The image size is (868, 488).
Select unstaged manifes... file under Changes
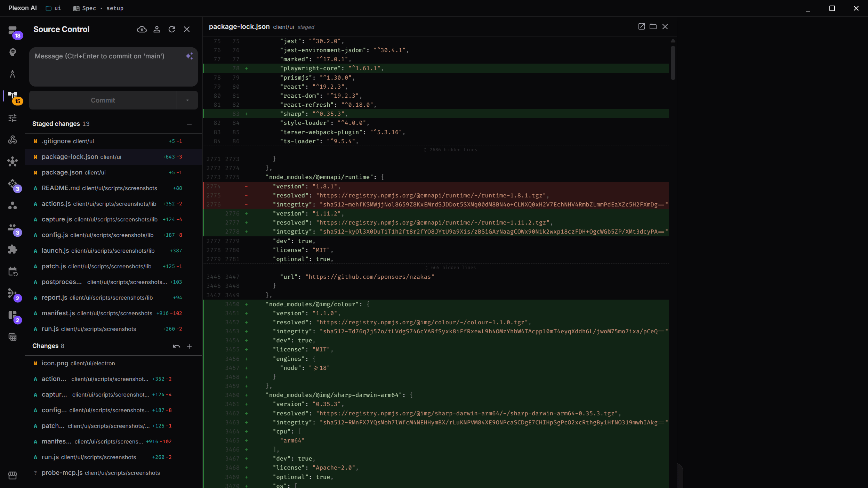coord(113,441)
